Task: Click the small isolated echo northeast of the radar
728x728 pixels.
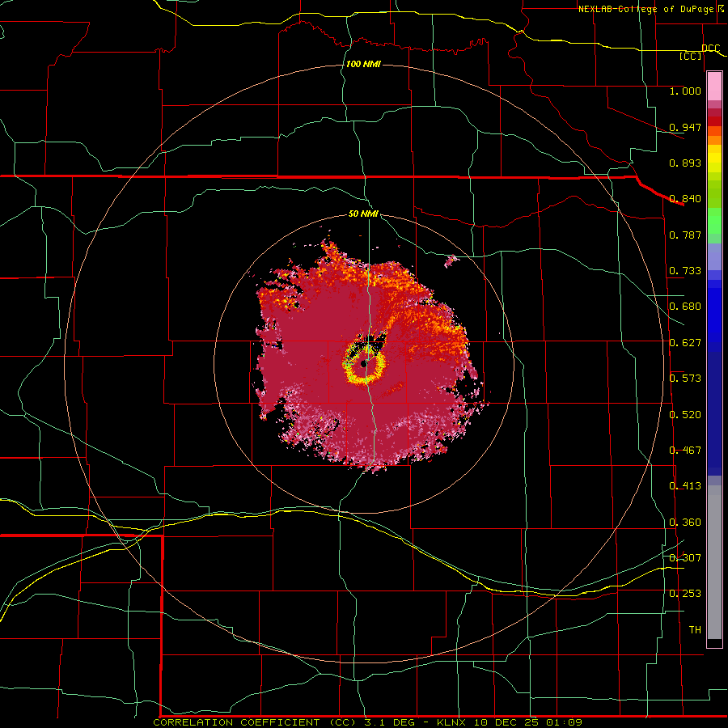Action: pos(451,261)
